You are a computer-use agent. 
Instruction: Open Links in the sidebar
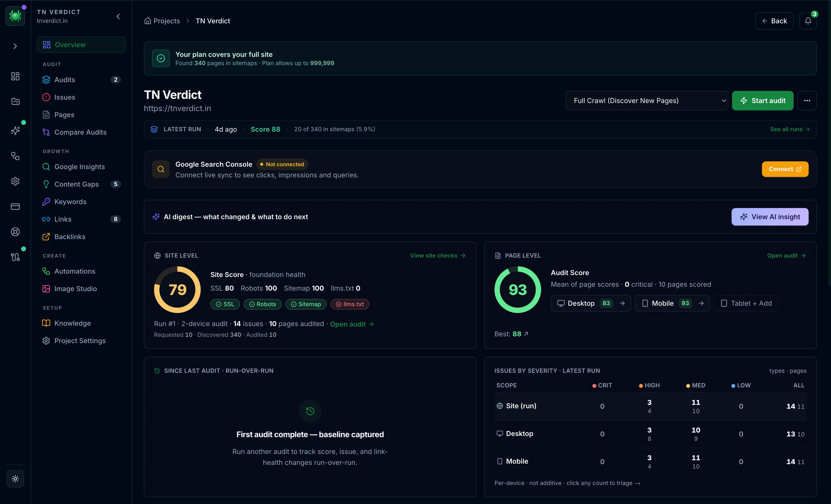point(81,219)
